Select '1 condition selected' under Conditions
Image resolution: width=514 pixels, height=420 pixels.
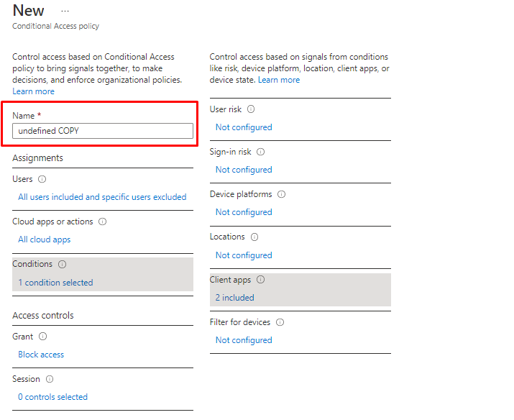[x=55, y=283]
